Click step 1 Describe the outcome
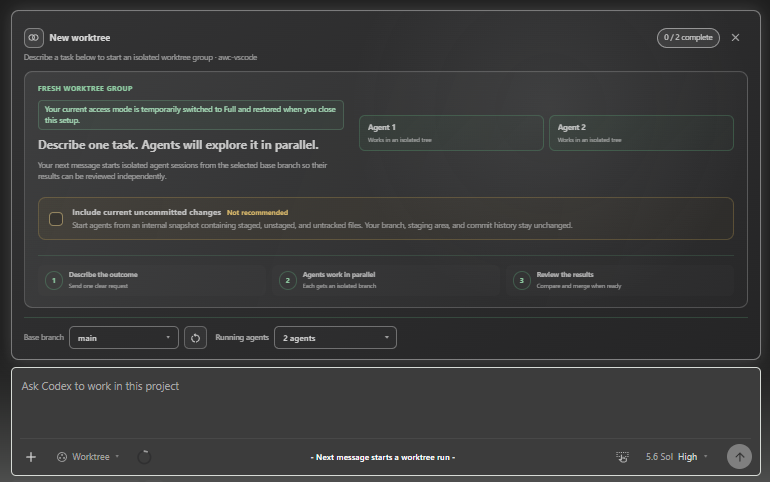 point(152,280)
